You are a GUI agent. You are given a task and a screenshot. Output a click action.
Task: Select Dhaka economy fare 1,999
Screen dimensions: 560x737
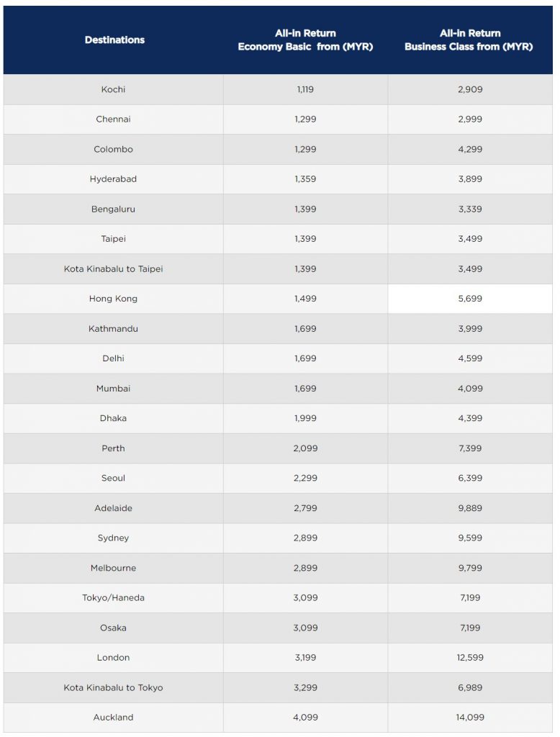click(x=305, y=418)
